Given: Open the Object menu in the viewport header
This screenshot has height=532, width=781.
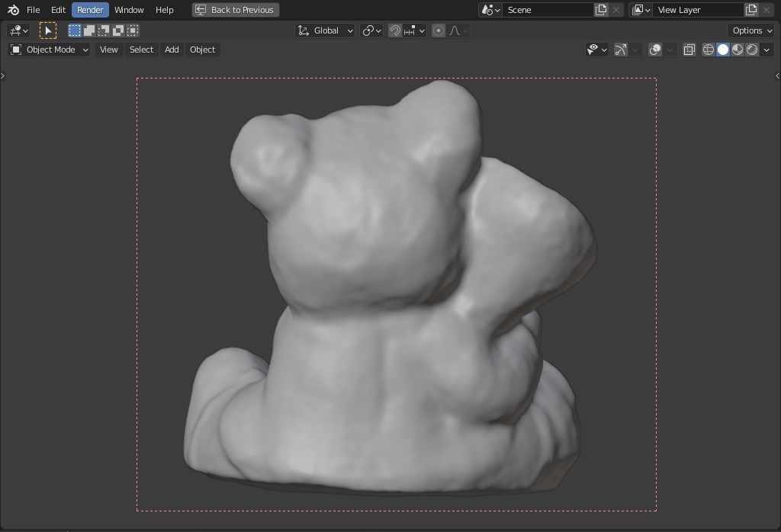Looking at the screenshot, I should [202, 50].
